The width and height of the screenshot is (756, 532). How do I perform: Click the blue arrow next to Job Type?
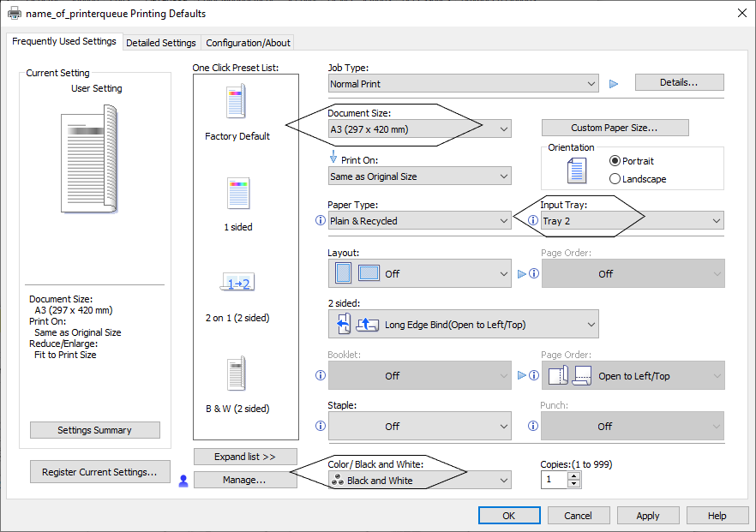click(613, 84)
